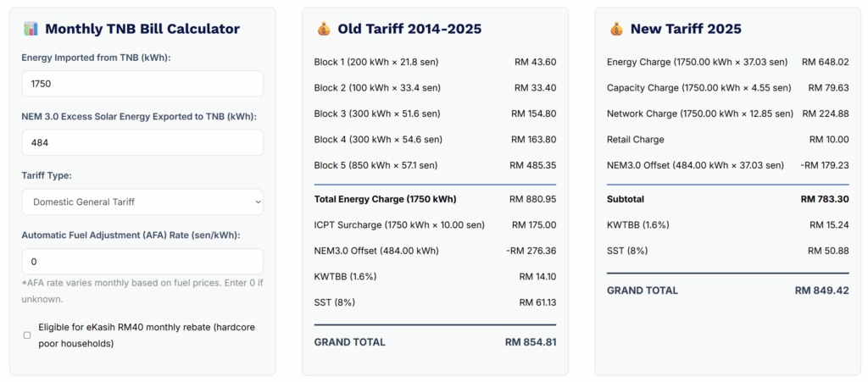The height and width of the screenshot is (382, 868).
Task: Click the New Tariff grand total RM 849.42
Action: coord(821,290)
